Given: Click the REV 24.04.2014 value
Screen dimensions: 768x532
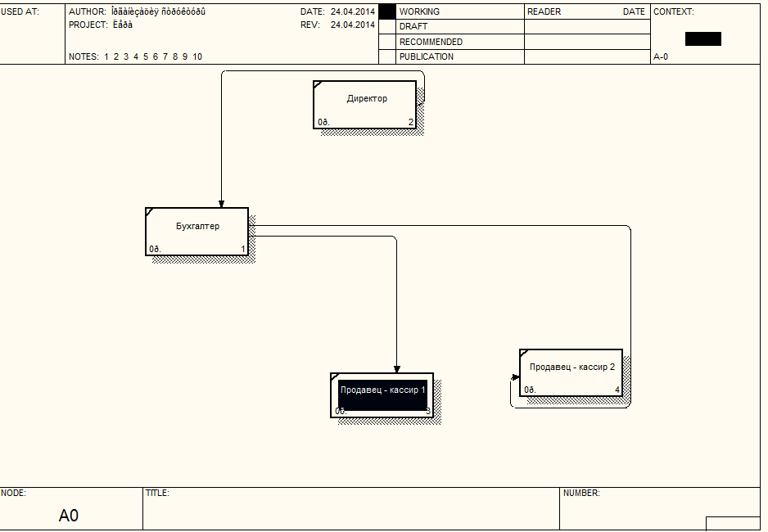Looking at the screenshot, I should click(x=353, y=25).
